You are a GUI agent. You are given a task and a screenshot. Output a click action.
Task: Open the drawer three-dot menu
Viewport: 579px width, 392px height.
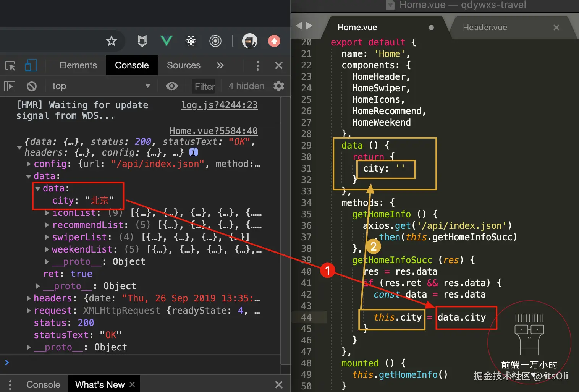click(10, 384)
